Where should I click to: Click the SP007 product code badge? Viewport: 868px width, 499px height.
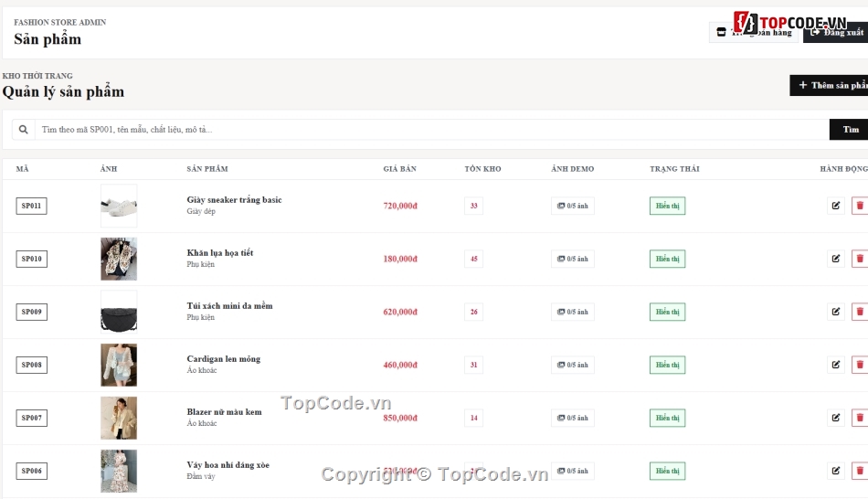32,419
